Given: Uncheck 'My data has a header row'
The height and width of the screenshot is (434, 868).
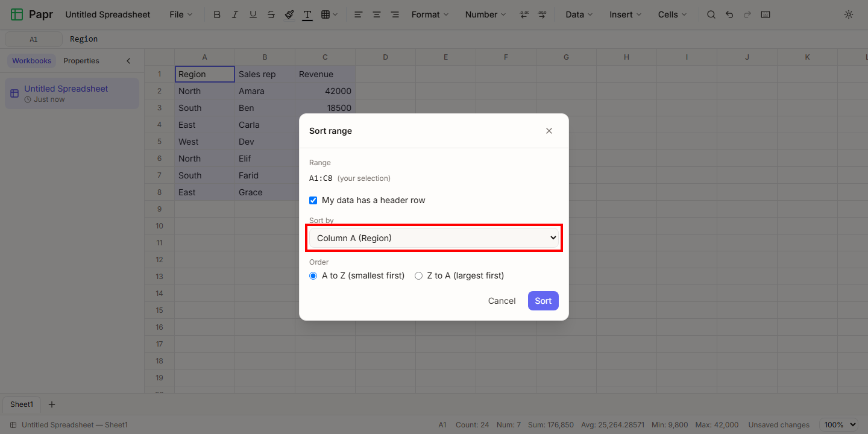Looking at the screenshot, I should coord(313,200).
